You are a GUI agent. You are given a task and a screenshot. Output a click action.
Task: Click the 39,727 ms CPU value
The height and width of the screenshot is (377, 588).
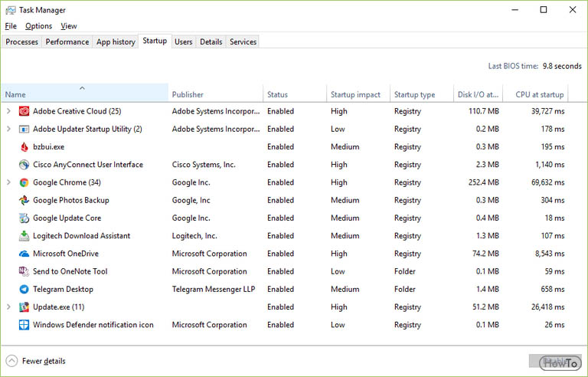[x=547, y=111]
